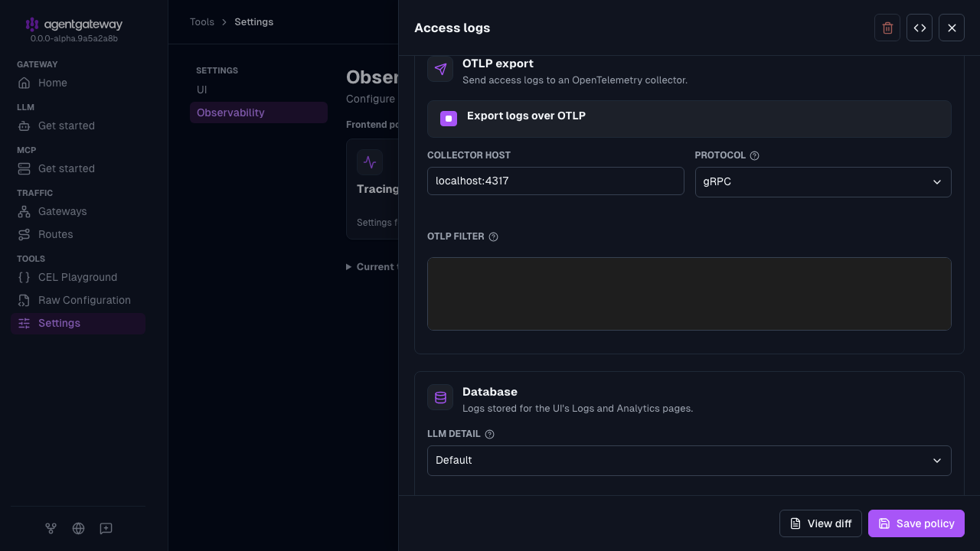Select UI settings tab
Screen dimensions: 980x551
(x=259, y=90)
